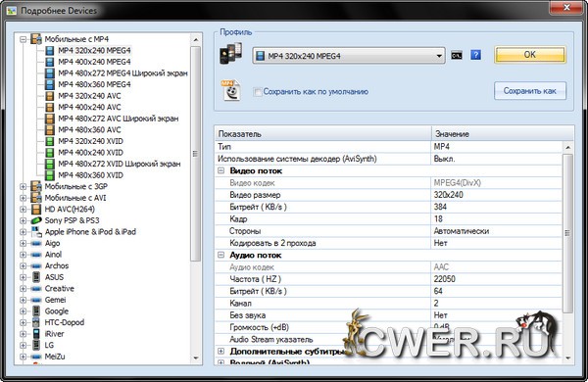Enable Сохранить как по умолчанию checkbox

[x=257, y=92]
